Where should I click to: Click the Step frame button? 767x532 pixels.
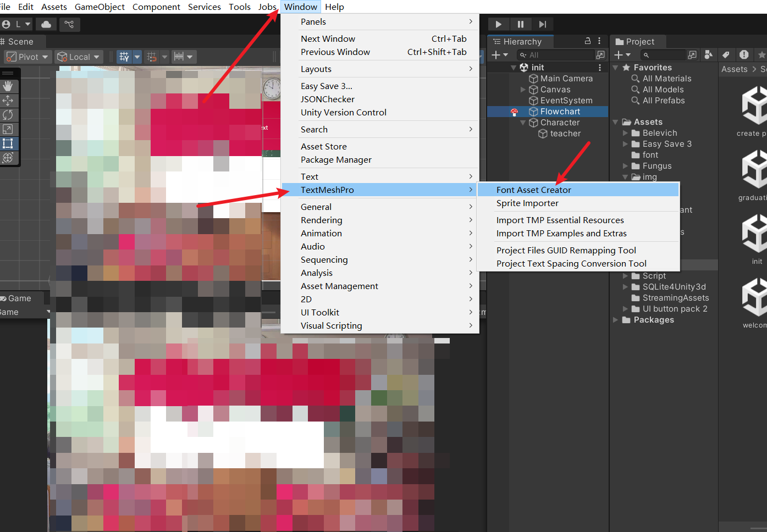click(x=542, y=24)
